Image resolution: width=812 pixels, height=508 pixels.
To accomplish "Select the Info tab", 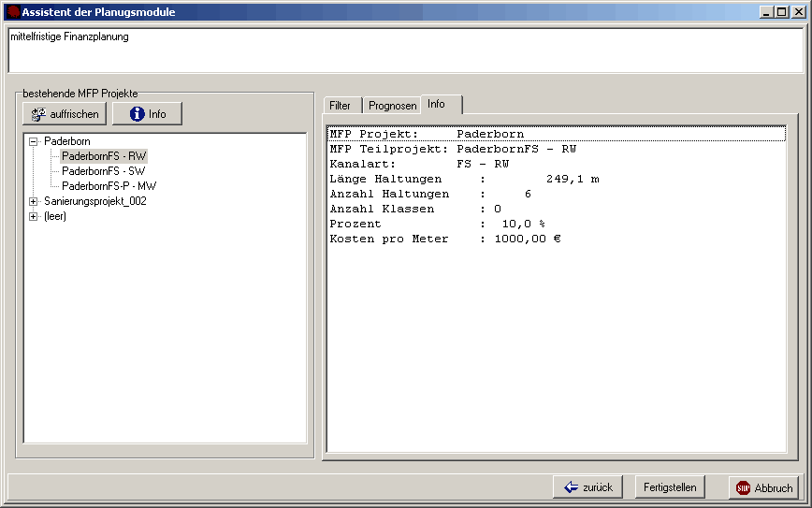I will (x=437, y=104).
